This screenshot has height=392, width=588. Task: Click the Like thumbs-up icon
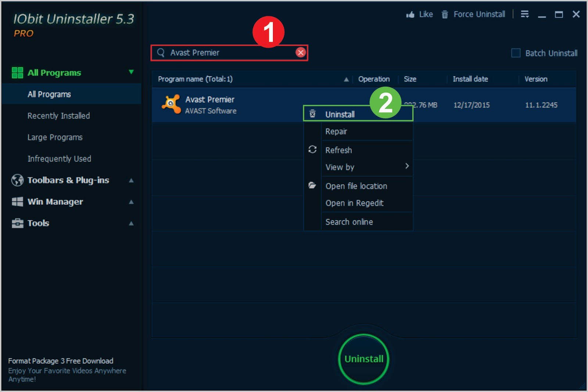[410, 14]
